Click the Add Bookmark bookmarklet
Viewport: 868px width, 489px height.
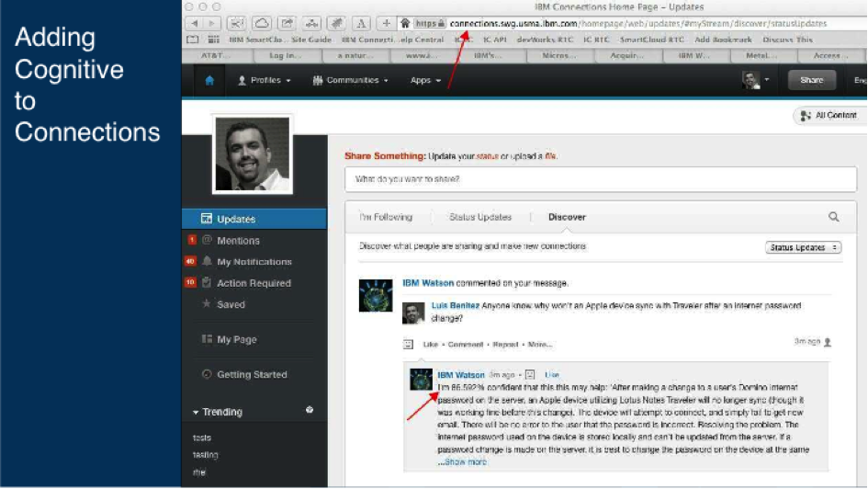(x=723, y=40)
